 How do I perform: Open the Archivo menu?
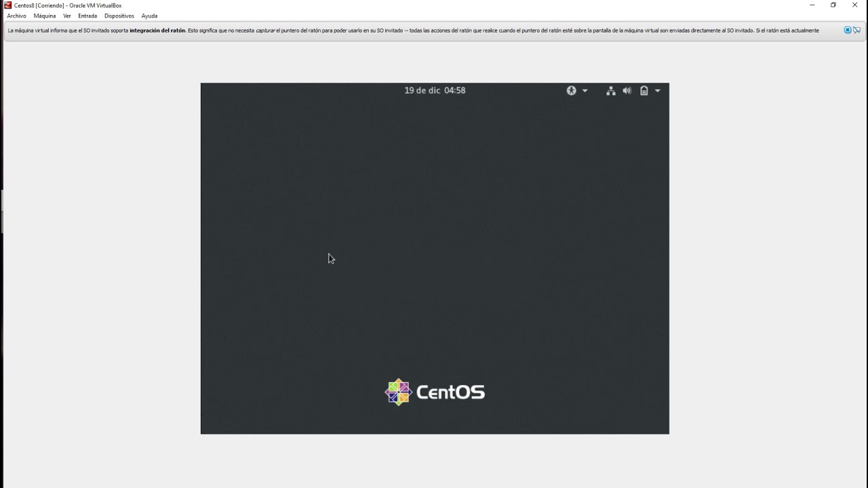pos(16,16)
